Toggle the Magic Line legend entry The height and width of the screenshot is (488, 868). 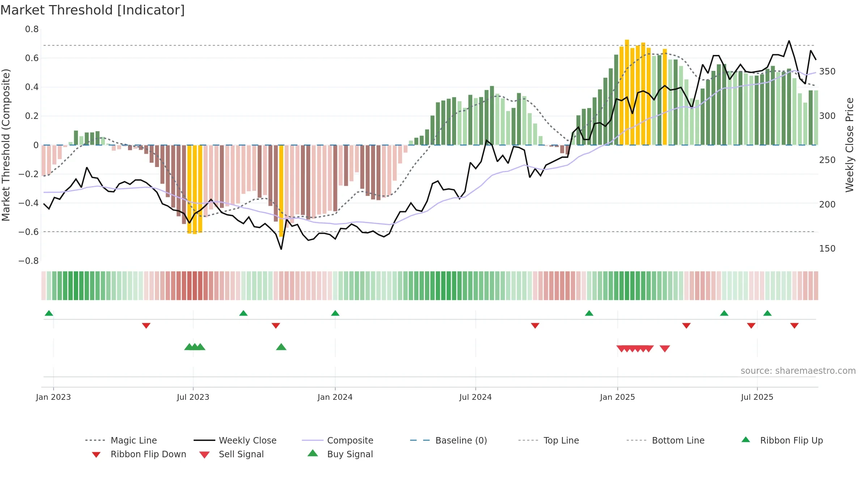point(121,440)
